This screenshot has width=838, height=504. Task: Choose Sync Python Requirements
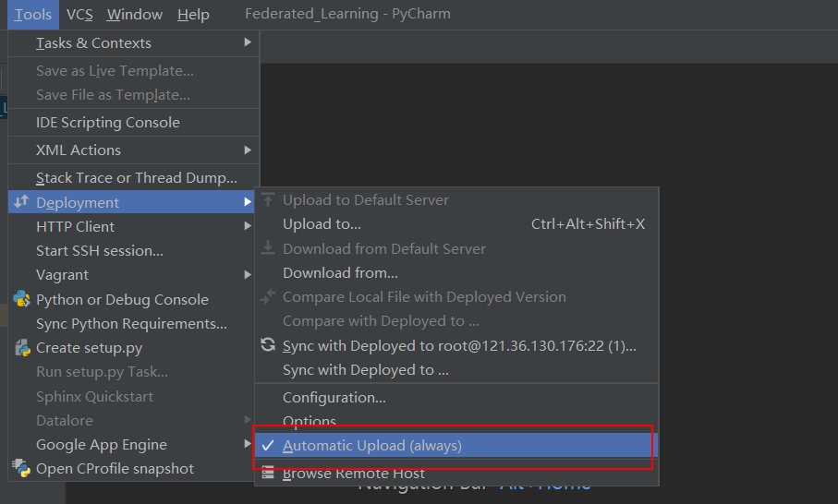[x=131, y=324]
